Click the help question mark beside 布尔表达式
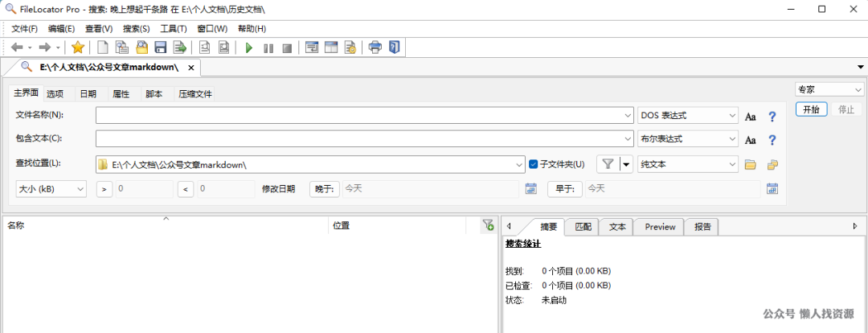The width and height of the screenshot is (868, 333). tap(772, 140)
